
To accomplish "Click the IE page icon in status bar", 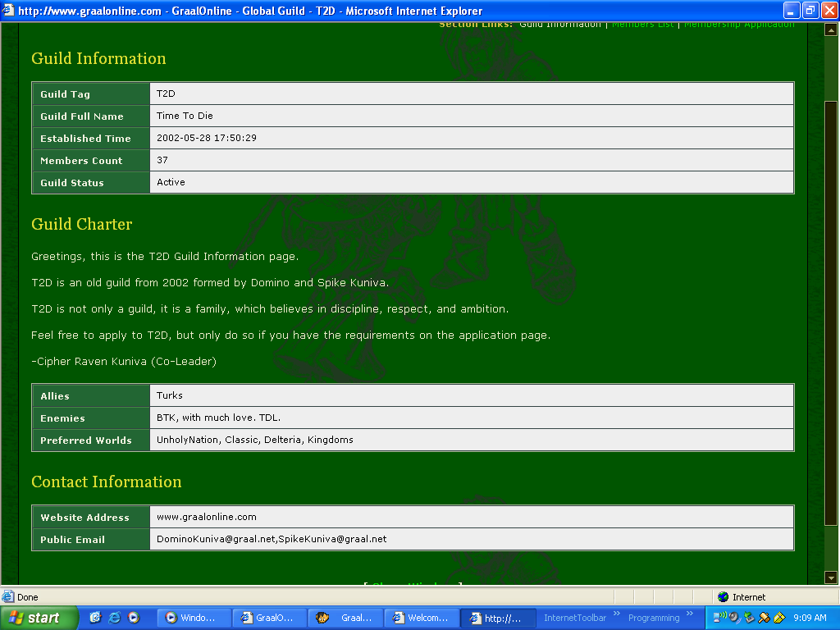I will (8, 597).
